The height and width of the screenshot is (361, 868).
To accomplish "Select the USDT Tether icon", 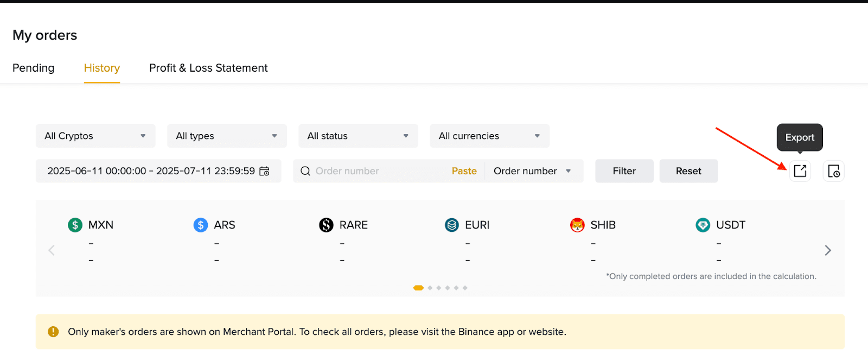I will click(703, 225).
